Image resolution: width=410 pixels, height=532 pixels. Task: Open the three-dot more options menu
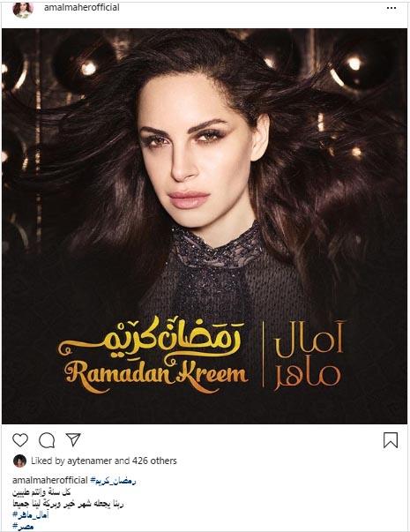pyautogui.click(x=391, y=8)
